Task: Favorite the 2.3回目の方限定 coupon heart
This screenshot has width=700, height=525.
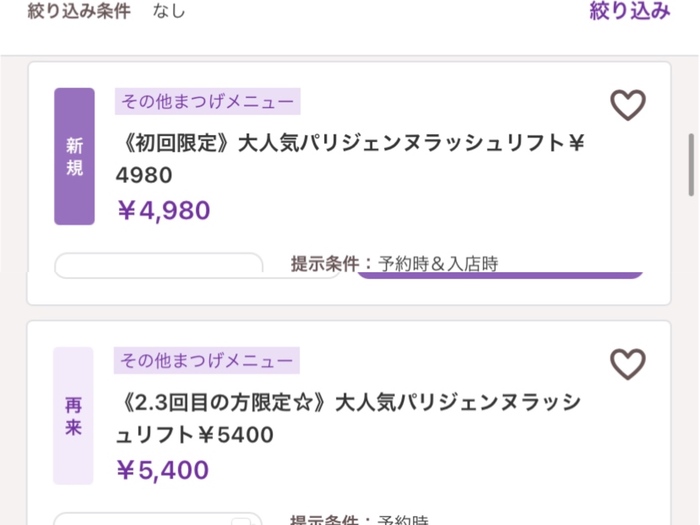Action: point(628,364)
